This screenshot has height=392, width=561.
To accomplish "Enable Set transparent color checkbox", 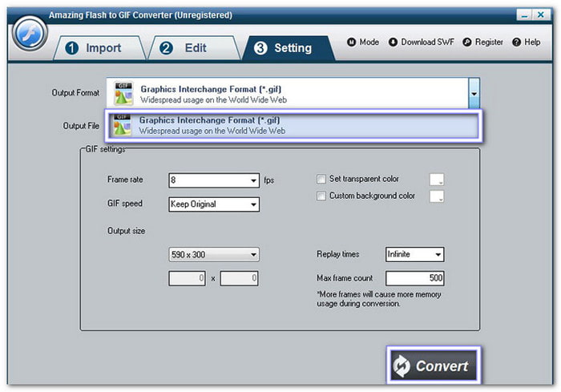I will coord(321,179).
